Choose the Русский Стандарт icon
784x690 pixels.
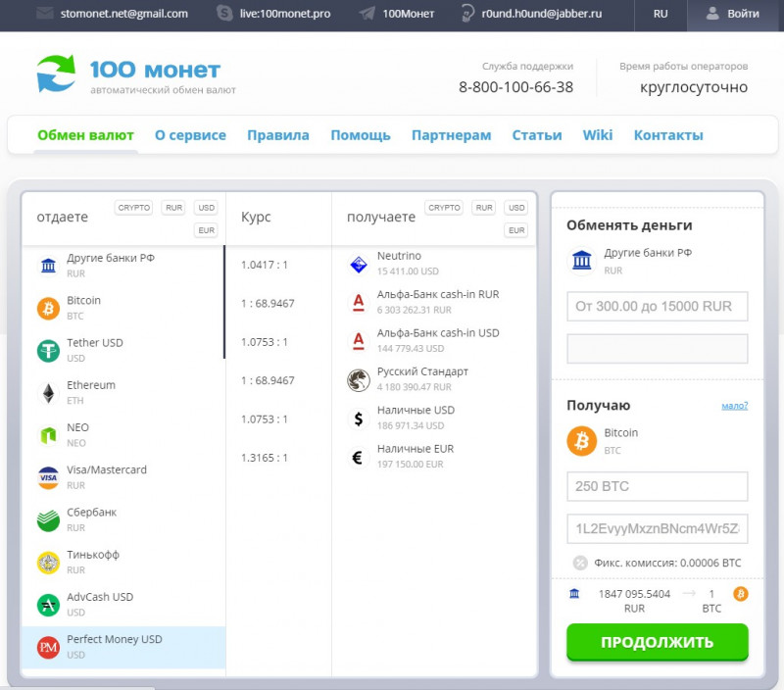(359, 380)
